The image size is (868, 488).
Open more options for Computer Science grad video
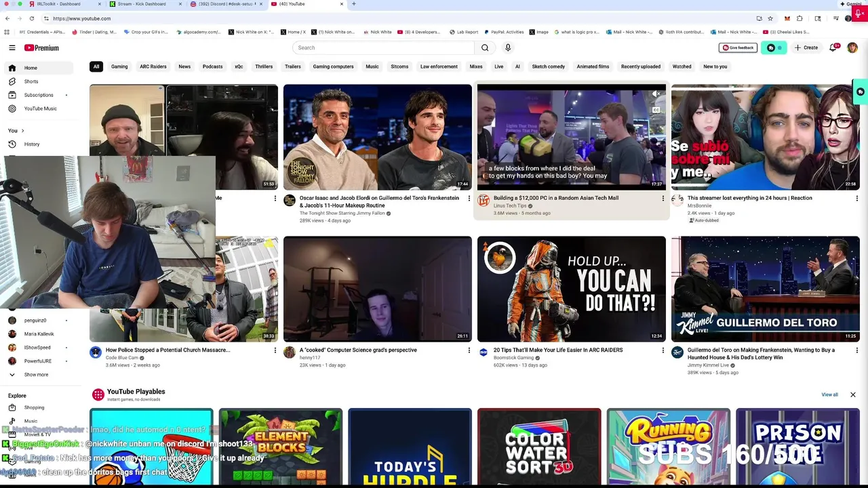coord(469,350)
